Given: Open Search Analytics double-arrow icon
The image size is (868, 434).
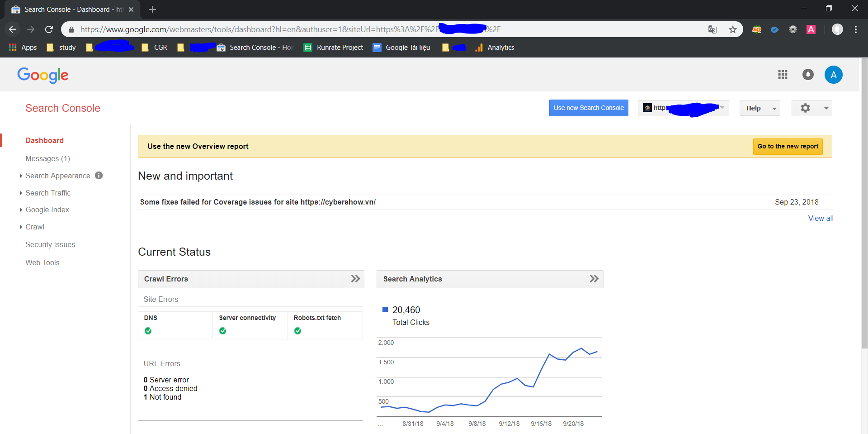Looking at the screenshot, I should tap(594, 279).
